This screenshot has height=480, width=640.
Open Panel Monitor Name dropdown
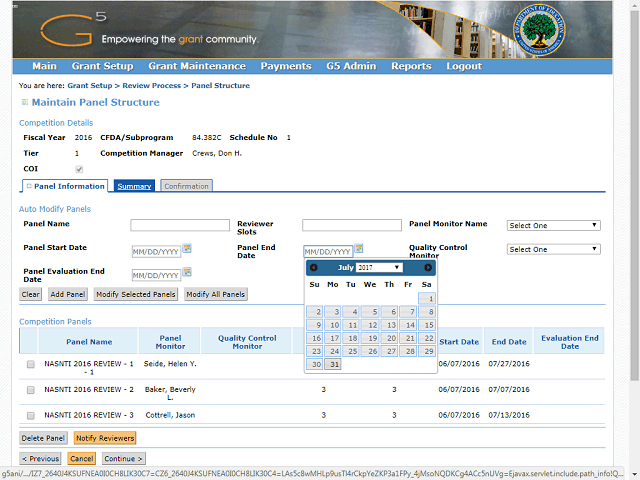[x=553, y=225]
